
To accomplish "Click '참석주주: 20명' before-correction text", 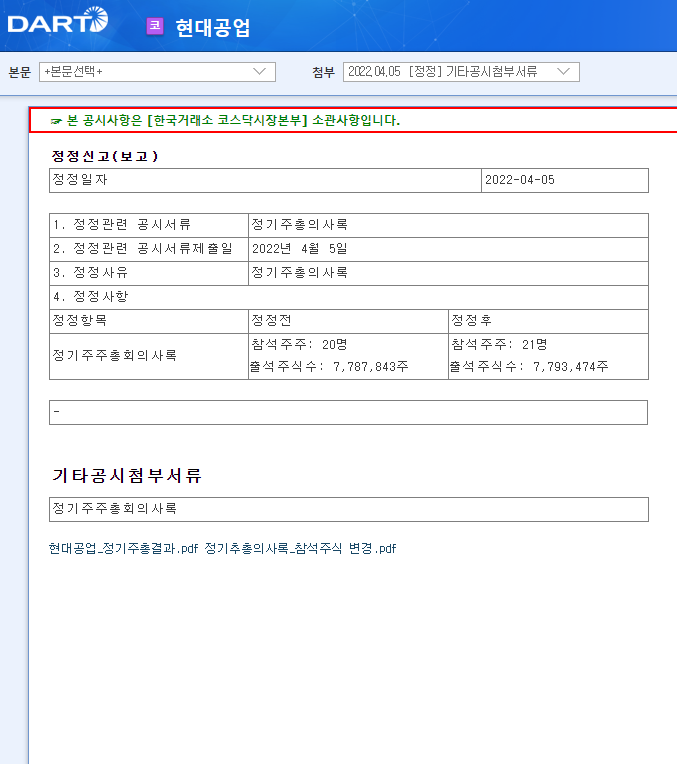I will click(299, 344).
